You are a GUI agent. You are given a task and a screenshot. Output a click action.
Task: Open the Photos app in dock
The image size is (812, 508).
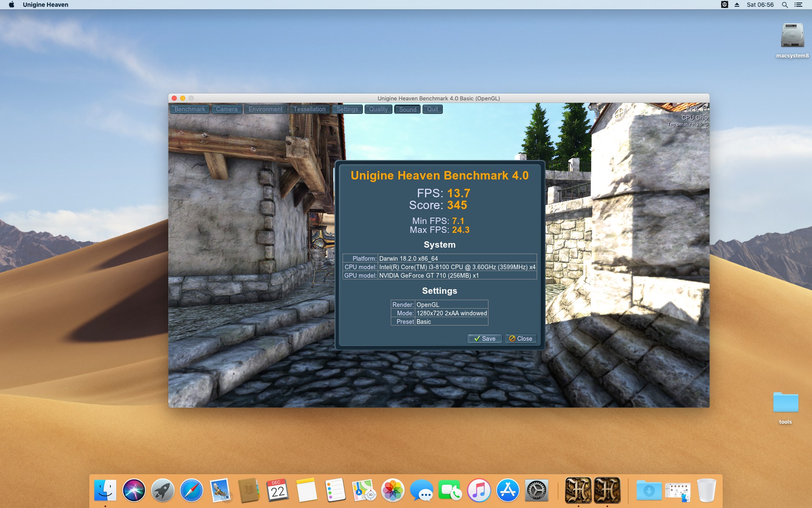tap(392, 491)
